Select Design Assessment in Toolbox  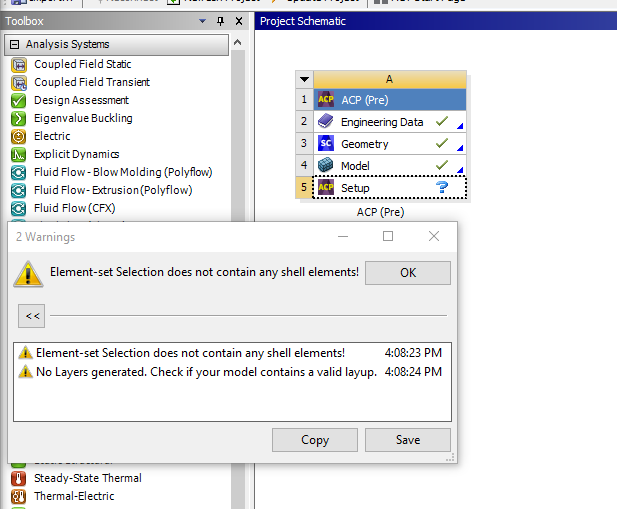81,100
